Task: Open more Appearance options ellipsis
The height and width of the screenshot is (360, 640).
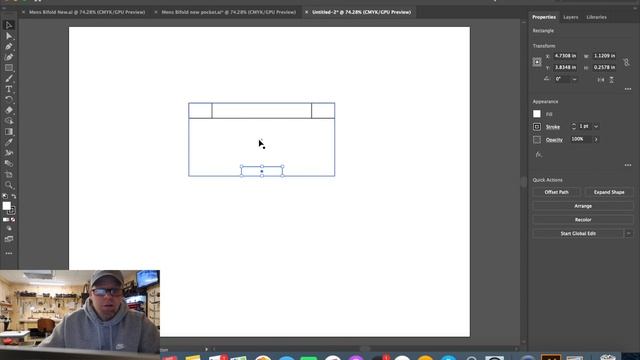Action: [x=628, y=165]
